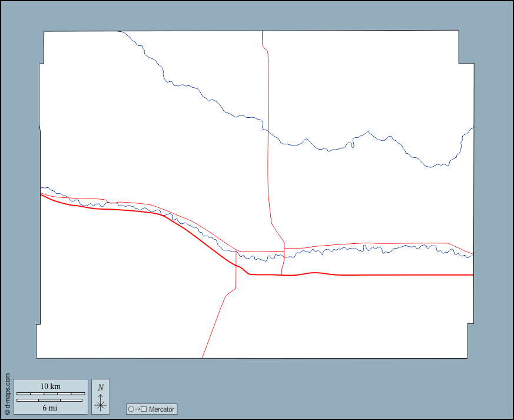Click the thin red road at the east border
Image resolution: width=514 pixels, height=420 pixels.
(x=470, y=252)
